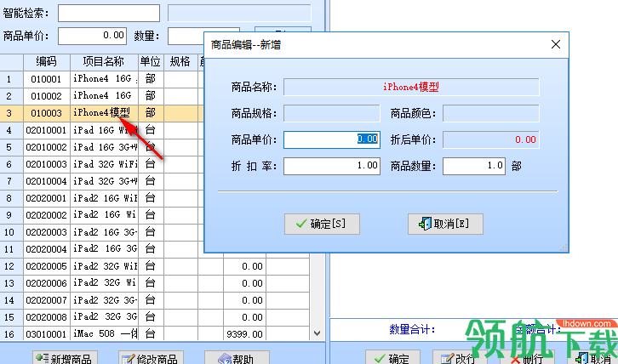Click the 折扣率 input field
This screenshot has width=618, height=364.
[x=332, y=166]
